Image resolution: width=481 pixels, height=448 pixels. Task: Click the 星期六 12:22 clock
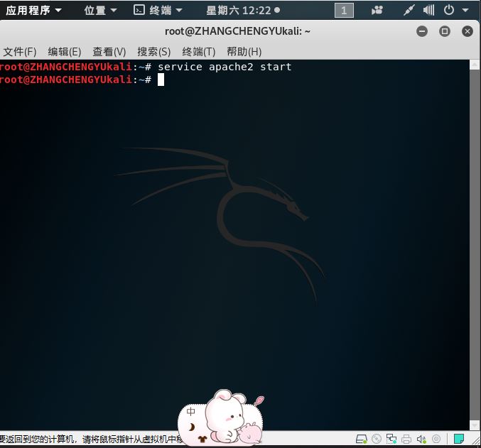243,11
